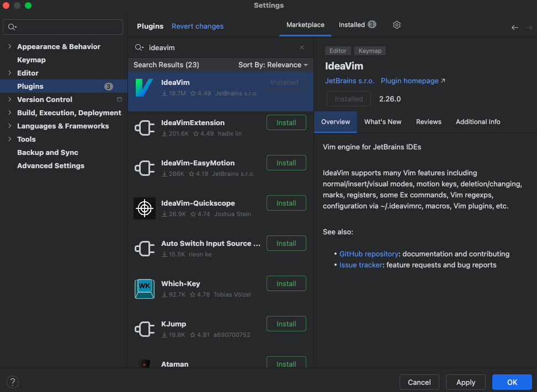Image resolution: width=537 pixels, height=392 pixels.
Task: Expand Appearance & Behavior section
Action: (x=9, y=46)
